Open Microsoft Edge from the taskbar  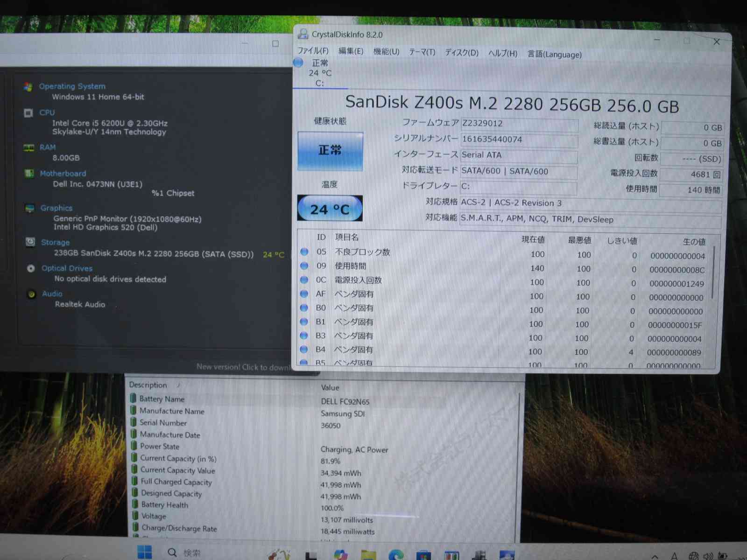396,554
